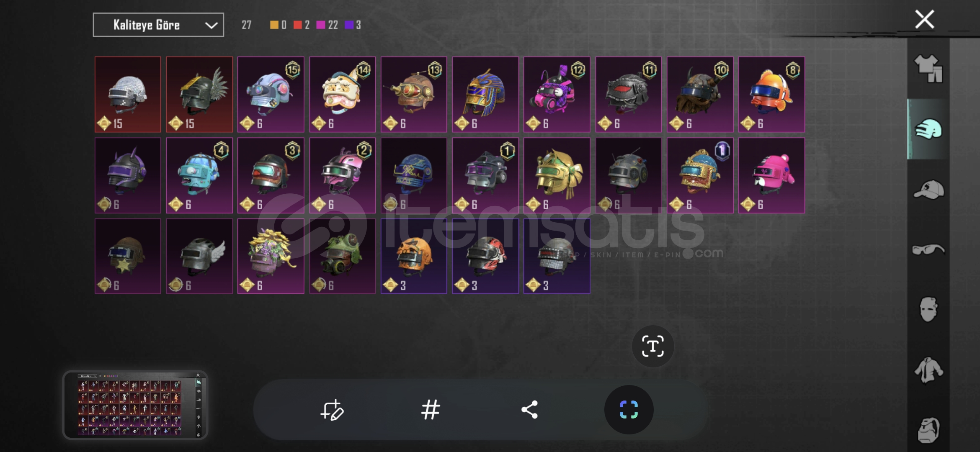Open the sunglasses category icon

(x=928, y=250)
